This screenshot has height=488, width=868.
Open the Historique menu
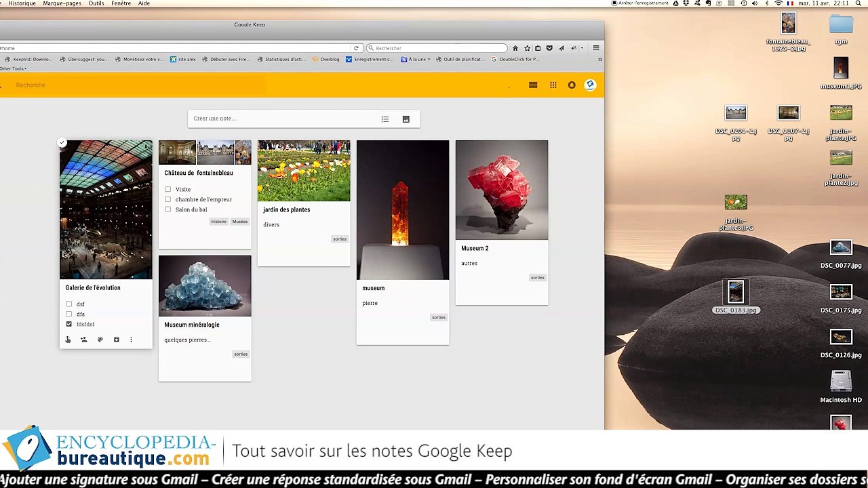(x=22, y=3)
